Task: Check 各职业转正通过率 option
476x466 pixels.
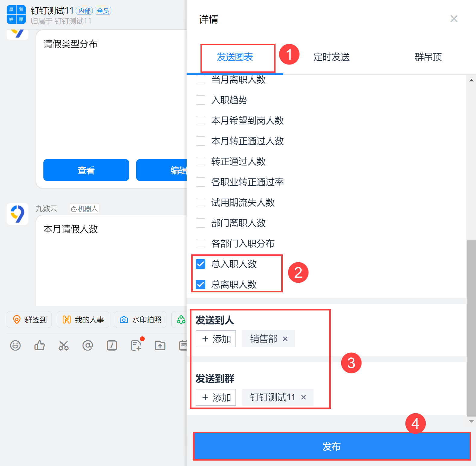Action: point(200,182)
